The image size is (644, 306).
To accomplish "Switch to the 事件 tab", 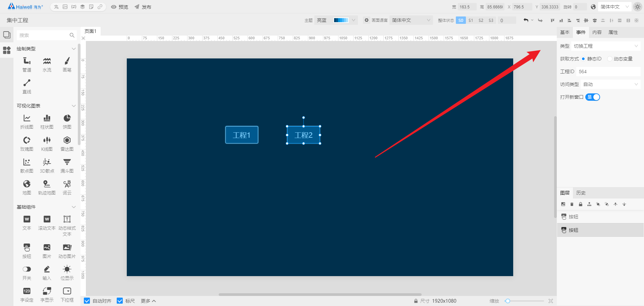I will 581,32.
